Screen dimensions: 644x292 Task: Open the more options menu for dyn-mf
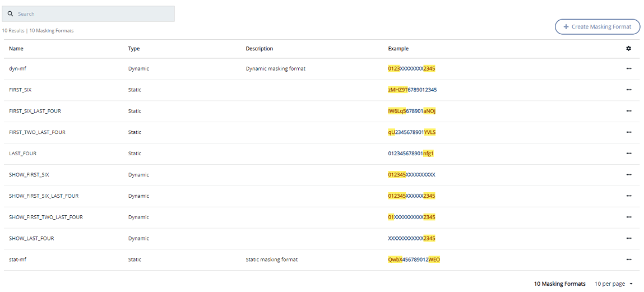[628, 68]
